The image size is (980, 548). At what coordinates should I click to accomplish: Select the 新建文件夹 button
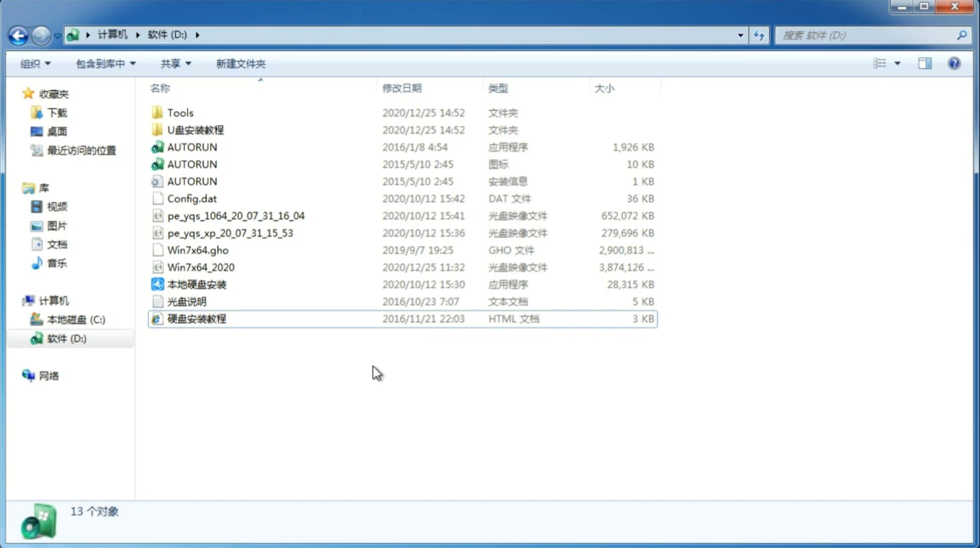pyautogui.click(x=240, y=63)
